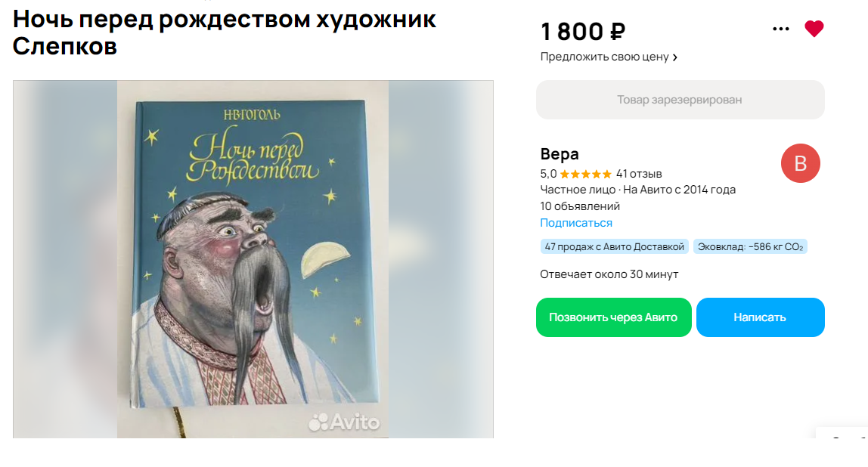
Task: Open the book cover photo
Action: (x=253, y=259)
